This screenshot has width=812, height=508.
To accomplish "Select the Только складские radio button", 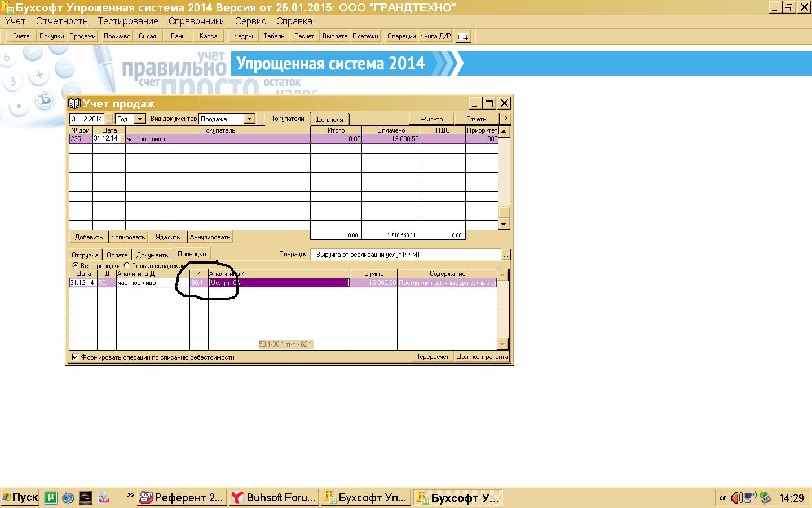I will [127, 265].
